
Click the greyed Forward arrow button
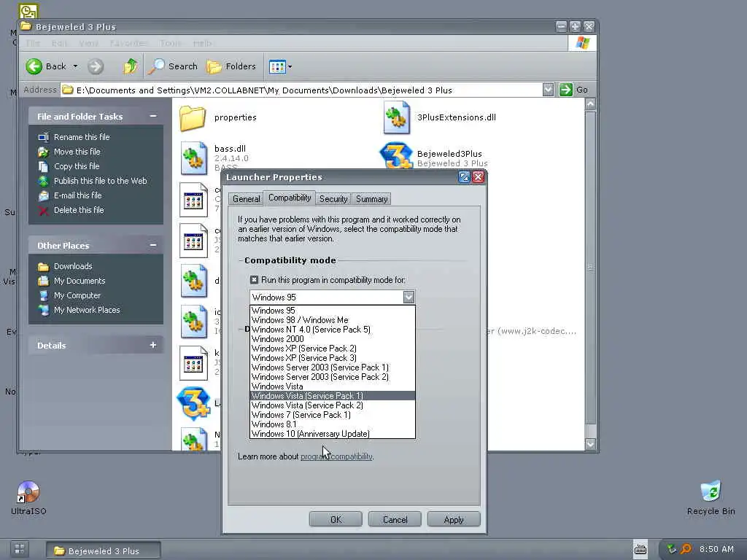click(96, 66)
